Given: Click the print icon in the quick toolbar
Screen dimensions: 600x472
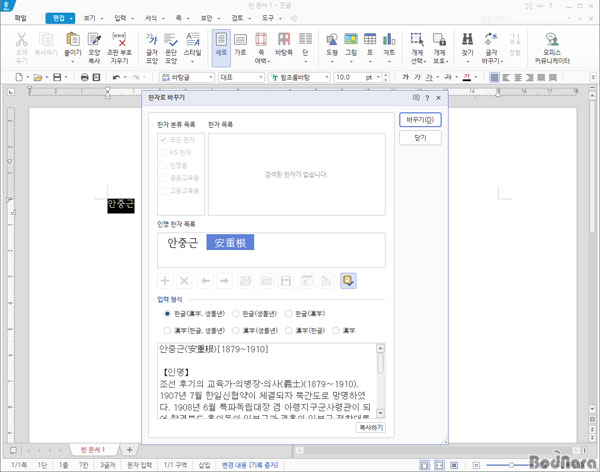Looking at the screenshot, I should point(85,77).
